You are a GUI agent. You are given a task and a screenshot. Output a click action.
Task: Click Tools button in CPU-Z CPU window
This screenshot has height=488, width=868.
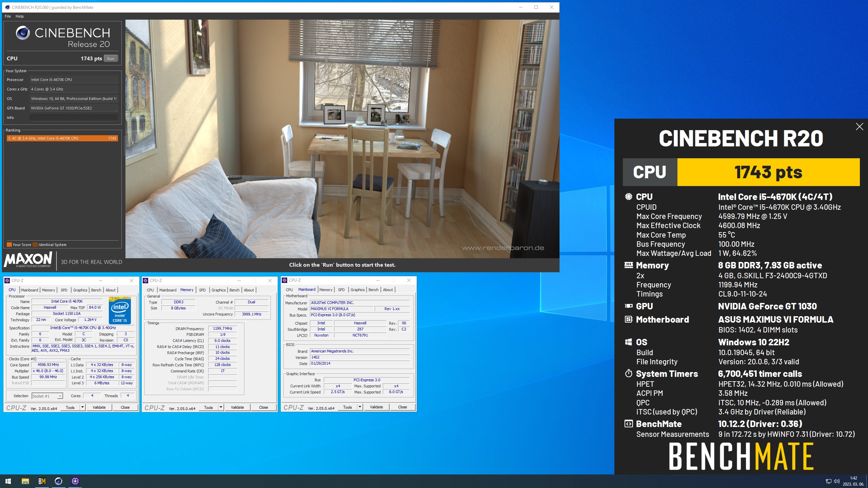pyautogui.click(x=70, y=407)
